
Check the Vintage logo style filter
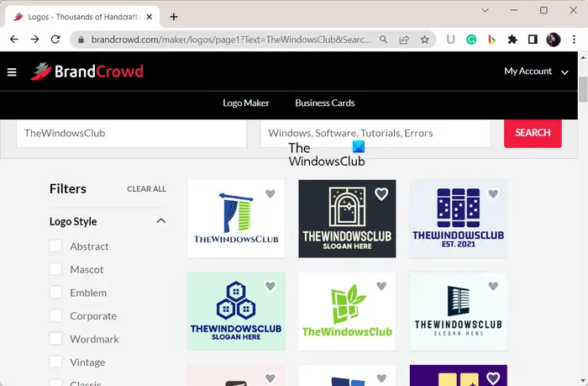point(56,362)
